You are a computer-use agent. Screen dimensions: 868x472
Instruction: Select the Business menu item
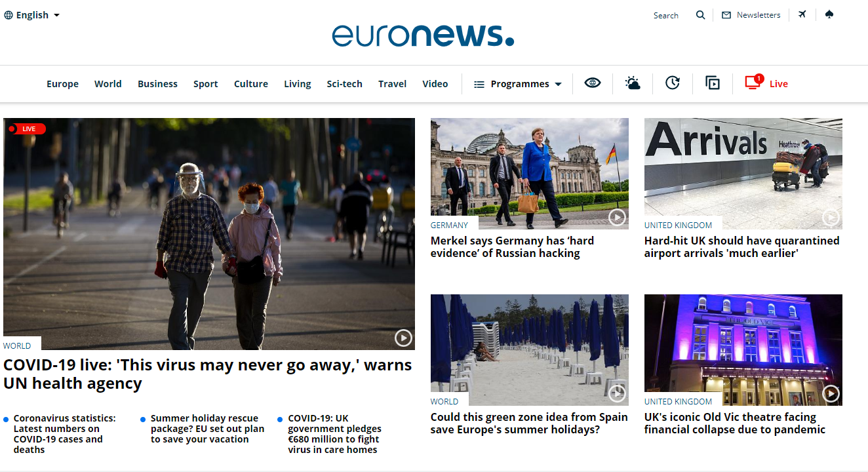pos(157,84)
